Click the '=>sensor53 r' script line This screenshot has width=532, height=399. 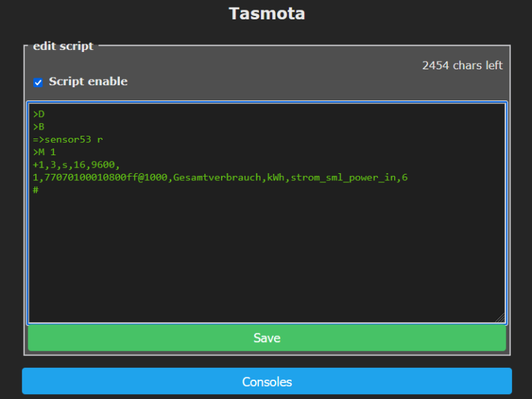pyautogui.click(x=68, y=139)
